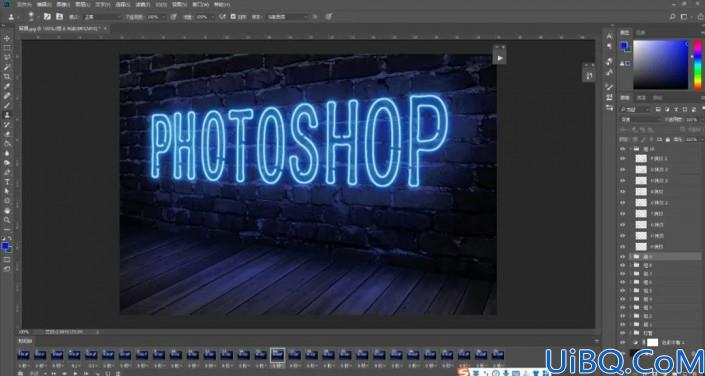705x376 pixels.
Task: Open the layer filter kind dropdown
Action: point(635,109)
